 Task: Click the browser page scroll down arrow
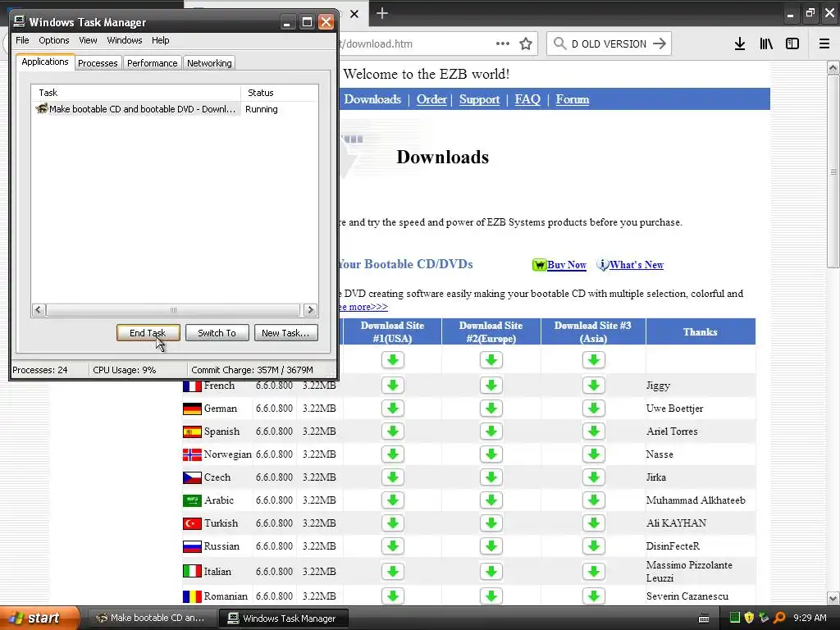click(x=833, y=598)
